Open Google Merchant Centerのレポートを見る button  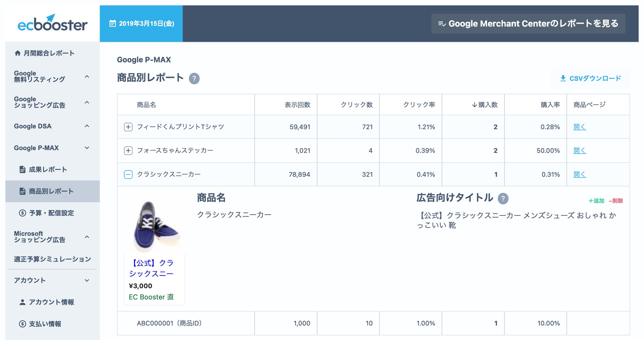pyautogui.click(x=528, y=23)
